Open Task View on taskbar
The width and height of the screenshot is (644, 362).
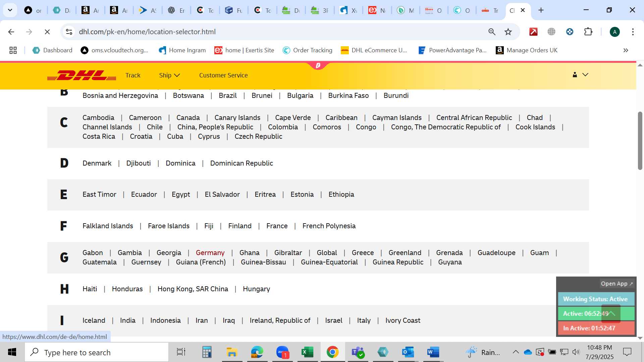click(181, 352)
